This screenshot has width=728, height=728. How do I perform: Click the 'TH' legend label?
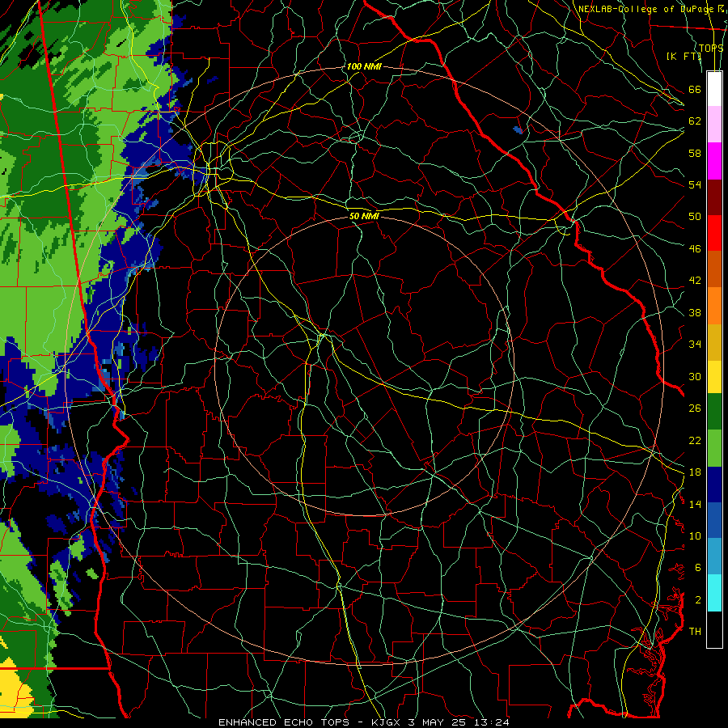coord(695,632)
